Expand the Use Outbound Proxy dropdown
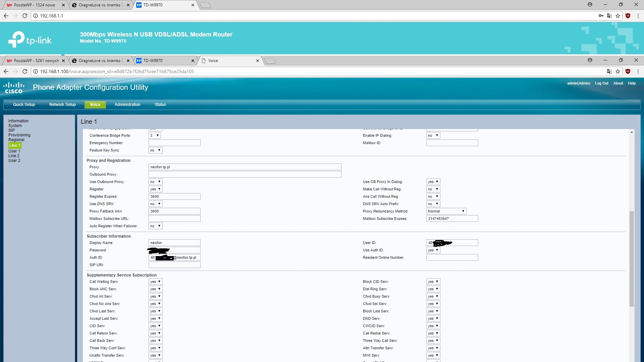This screenshot has width=644, height=362. click(156, 182)
